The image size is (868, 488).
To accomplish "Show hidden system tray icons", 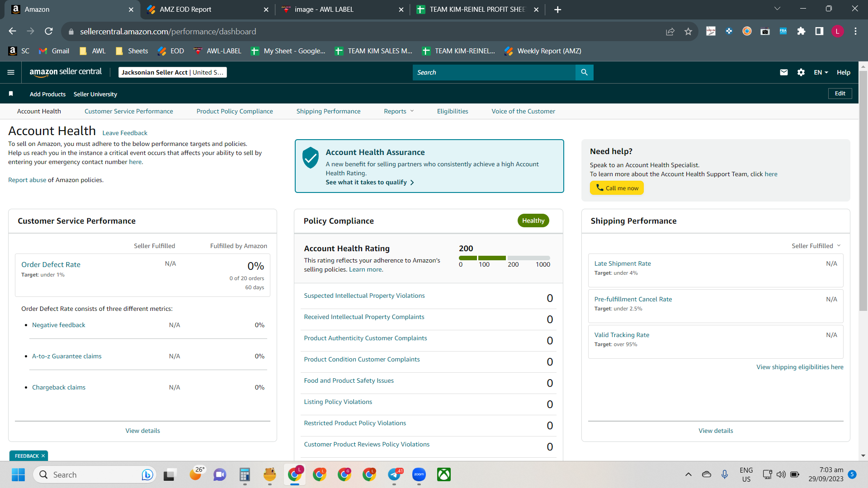I will tap(688, 474).
